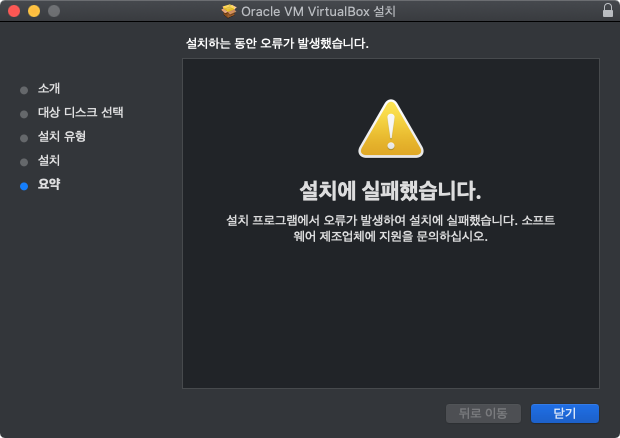Close the window with red button
Viewport: 620px width, 438px height.
14,11
